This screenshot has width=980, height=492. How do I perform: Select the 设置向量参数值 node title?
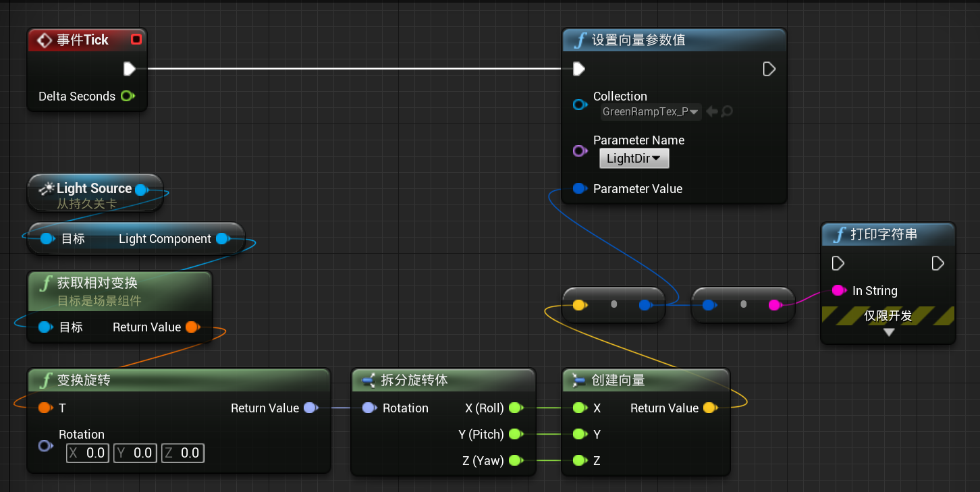click(638, 40)
